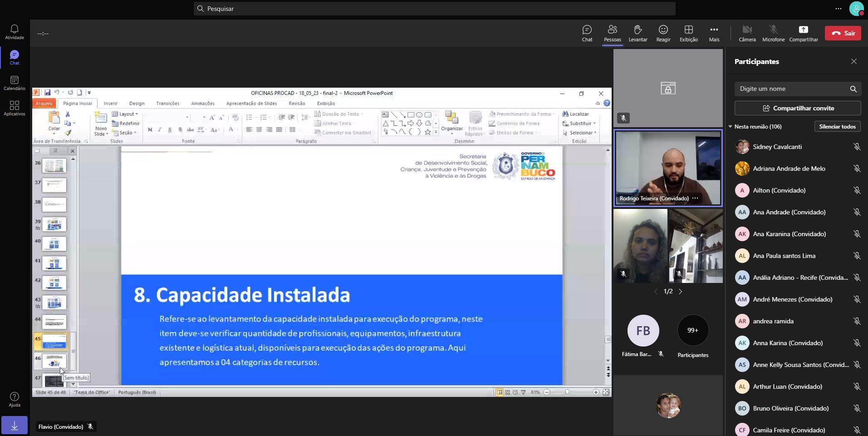Open Calendário in the left sidebar

coord(14,83)
